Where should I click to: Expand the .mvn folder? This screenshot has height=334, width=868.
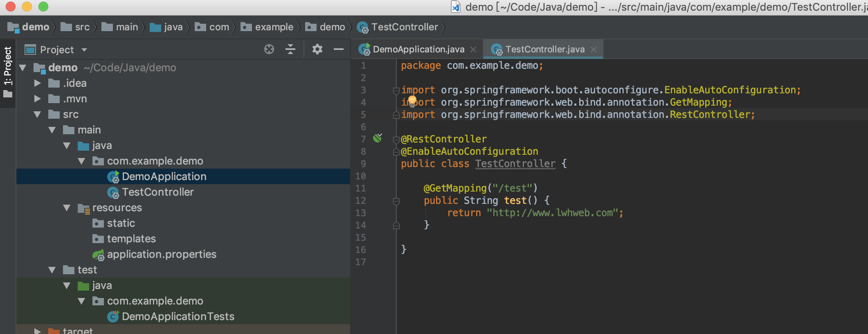click(x=38, y=99)
